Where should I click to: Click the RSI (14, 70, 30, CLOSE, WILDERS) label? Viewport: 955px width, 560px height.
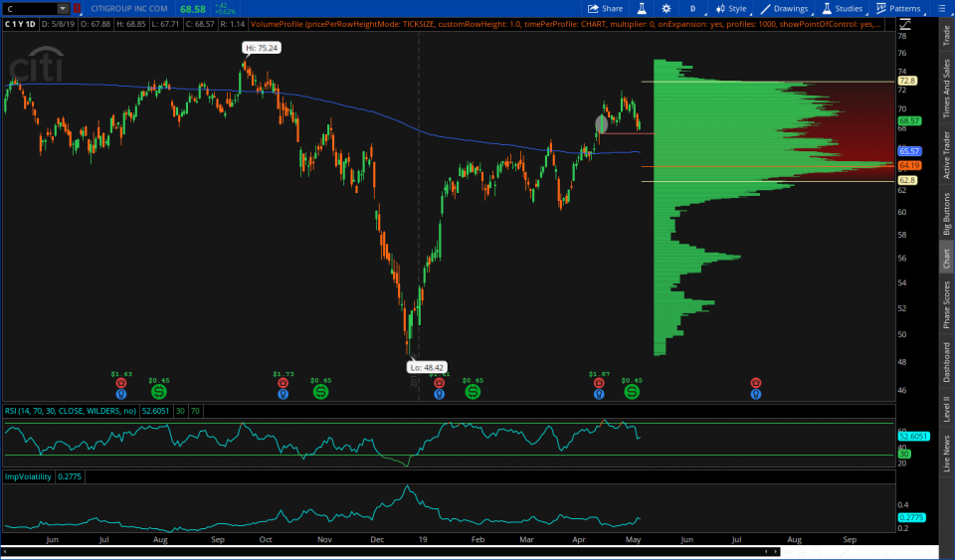click(x=71, y=411)
